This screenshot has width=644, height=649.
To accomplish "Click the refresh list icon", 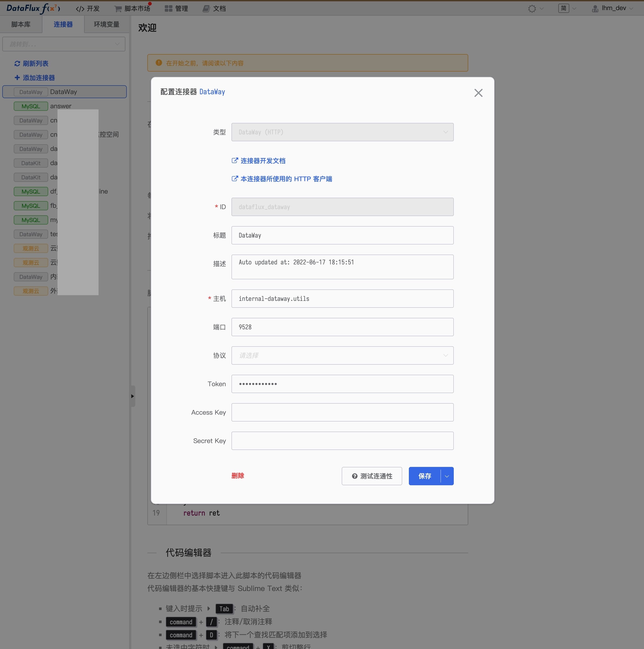I will [17, 64].
